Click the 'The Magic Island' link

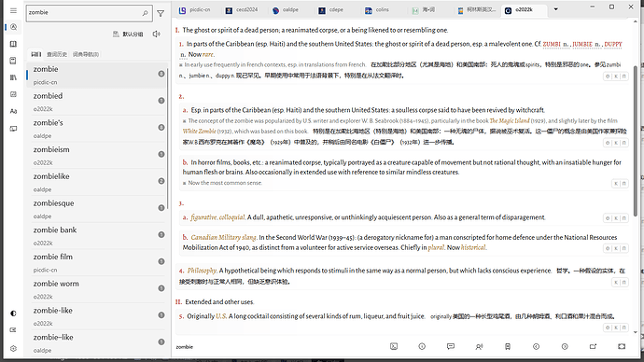point(510,120)
